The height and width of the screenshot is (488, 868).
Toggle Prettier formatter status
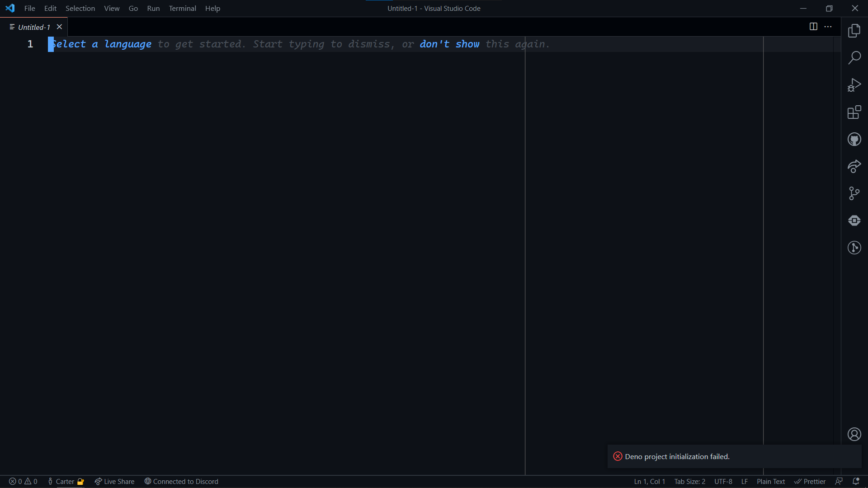pyautogui.click(x=810, y=481)
